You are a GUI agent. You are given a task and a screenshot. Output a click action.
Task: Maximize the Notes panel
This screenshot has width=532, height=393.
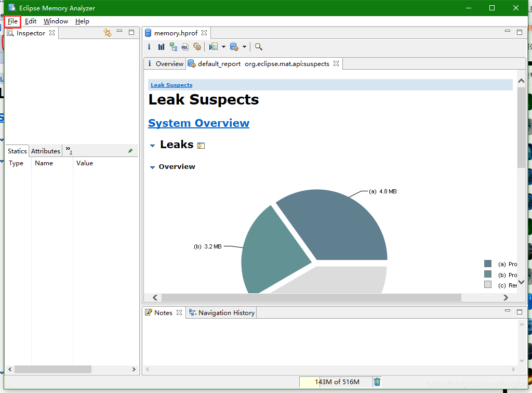click(x=520, y=312)
